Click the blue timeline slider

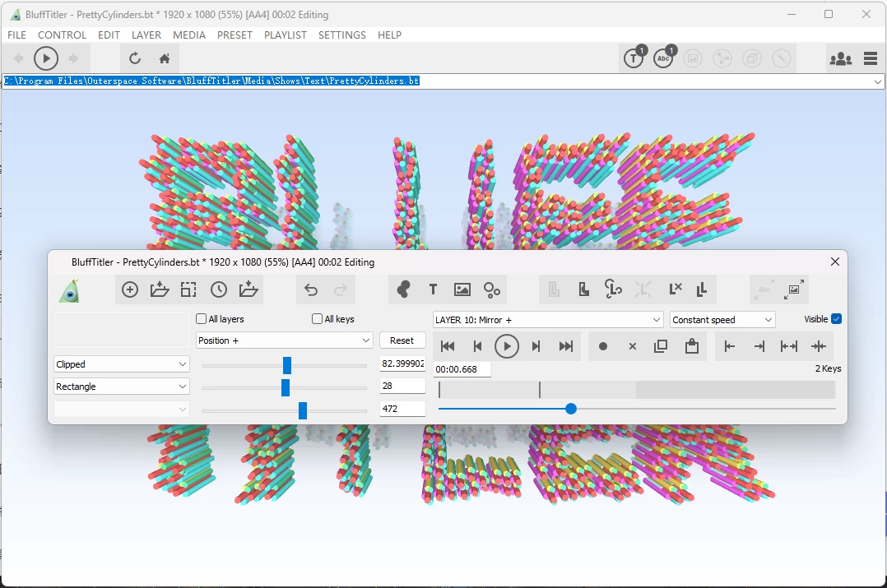point(572,409)
